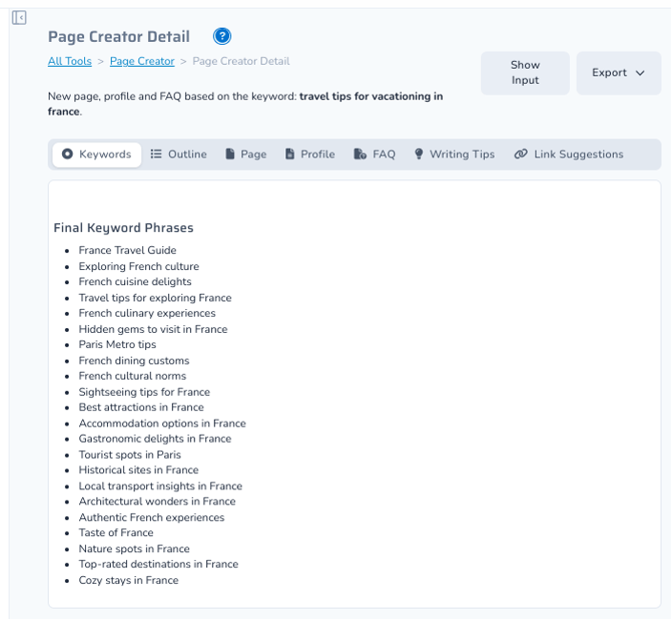The image size is (672, 620).
Task: Click the bold 'travel tips for vacationing in' text
Action: 371,96
